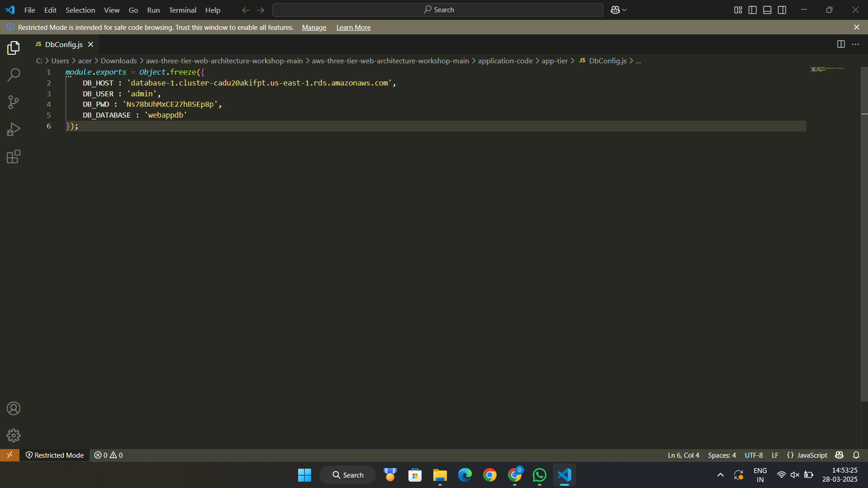Click Customize Layout icon
Screen dimensions: 868x488
[738, 10]
